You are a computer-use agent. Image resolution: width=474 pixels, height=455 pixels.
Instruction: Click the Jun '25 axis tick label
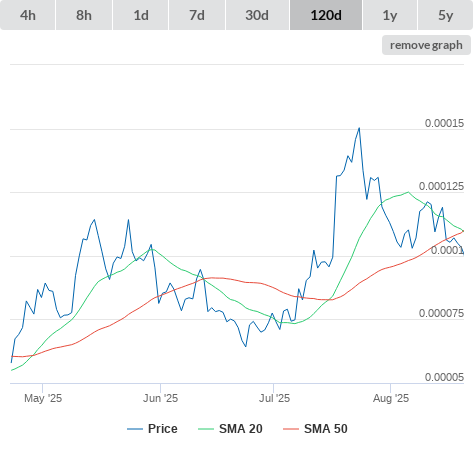(160, 398)
